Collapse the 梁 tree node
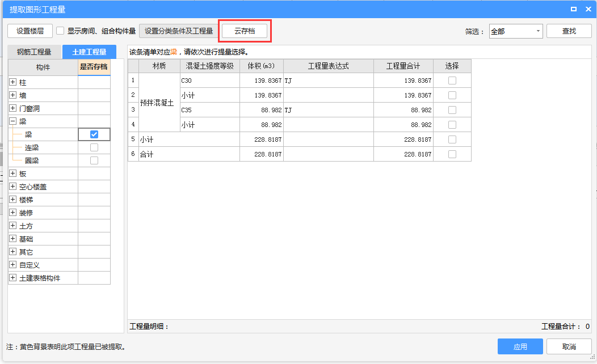This screenshot has width=597, height=364. (13, 121)
